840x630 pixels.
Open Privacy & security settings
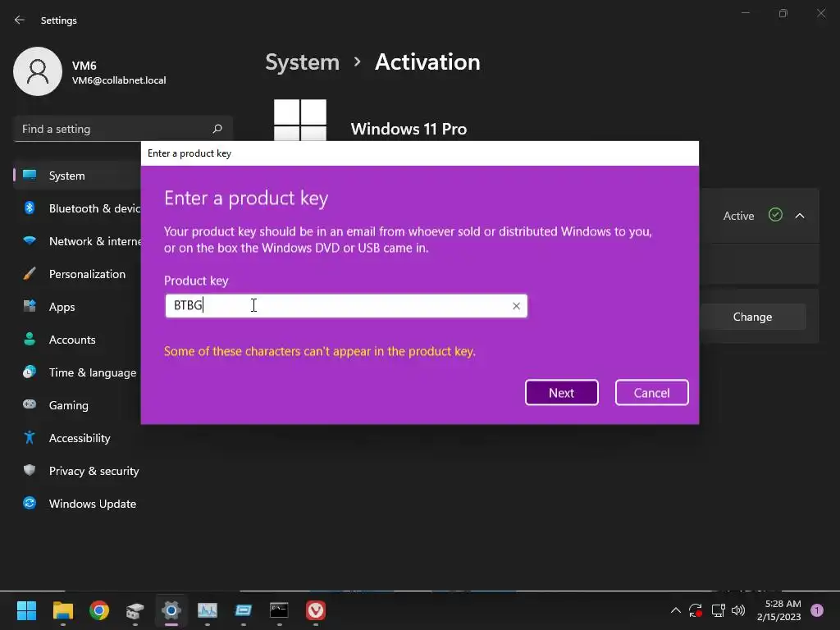point(78,471)
